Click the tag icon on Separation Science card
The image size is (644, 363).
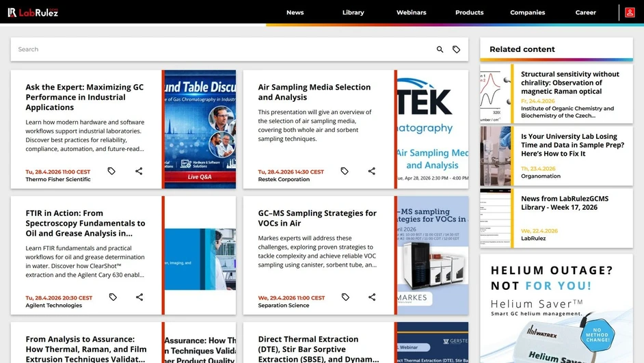point(345,297)
